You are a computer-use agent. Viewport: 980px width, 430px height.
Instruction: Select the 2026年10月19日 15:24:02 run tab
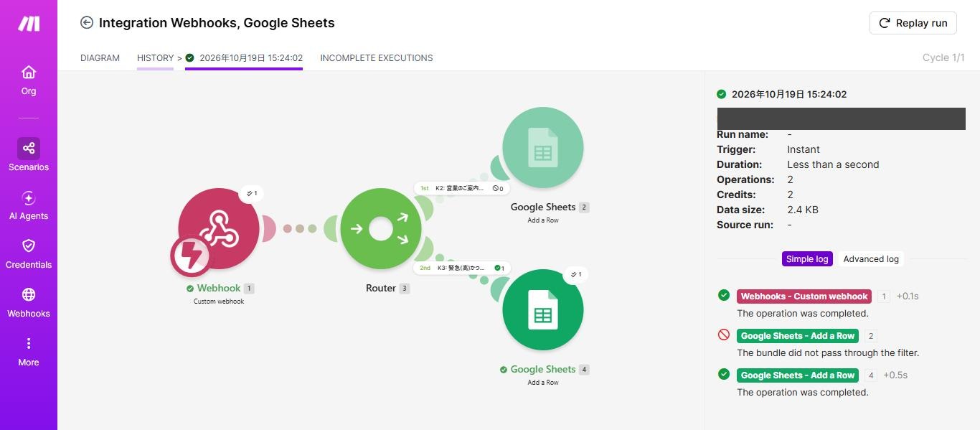point(244,58)
